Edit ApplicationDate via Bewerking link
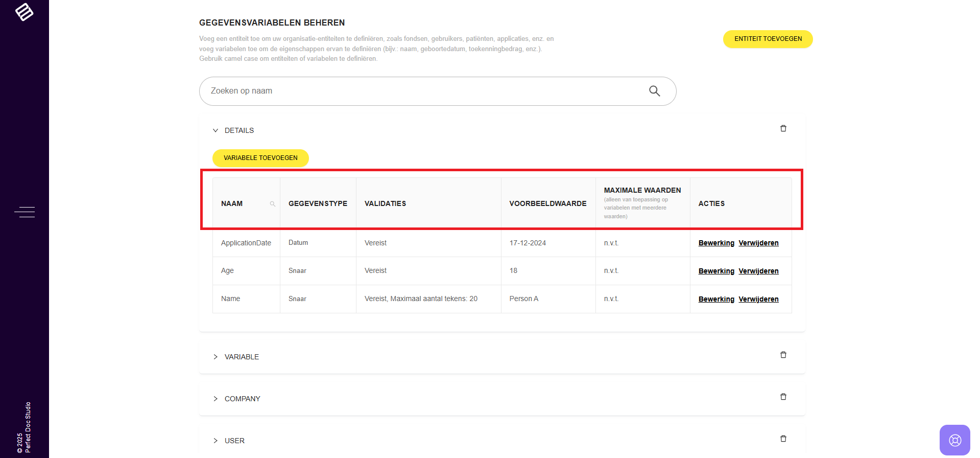Screen dimensions: 980x458 point(716,243)
